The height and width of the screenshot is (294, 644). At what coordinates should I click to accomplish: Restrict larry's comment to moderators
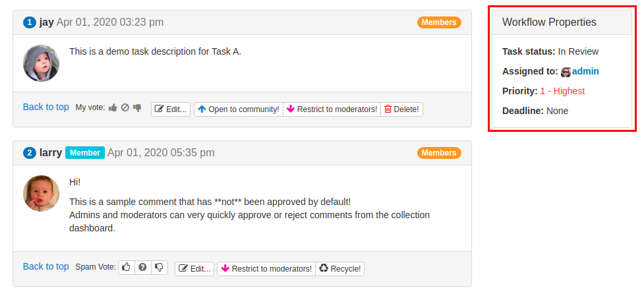(x=266, y=269)
